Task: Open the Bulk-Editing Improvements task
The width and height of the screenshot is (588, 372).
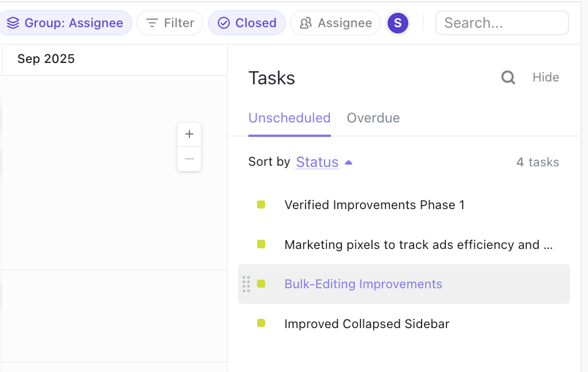Action: [363, 284]
